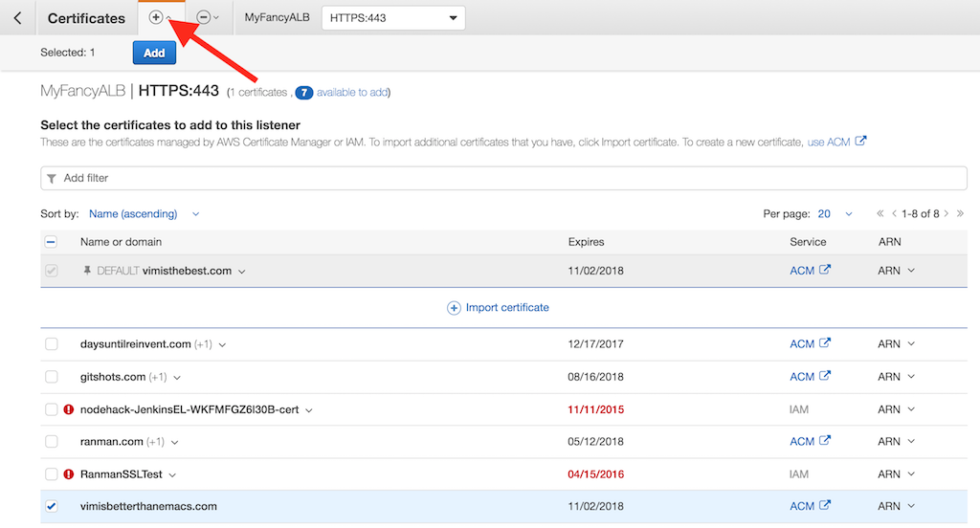This screenshot has width=980, height=528.
Task: Click the filter funnel icon
Action: click(52, 179)
